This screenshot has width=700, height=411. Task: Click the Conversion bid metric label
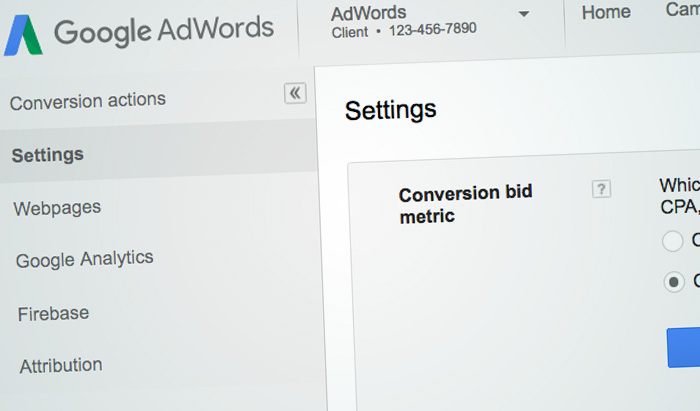tap(465, 204)
